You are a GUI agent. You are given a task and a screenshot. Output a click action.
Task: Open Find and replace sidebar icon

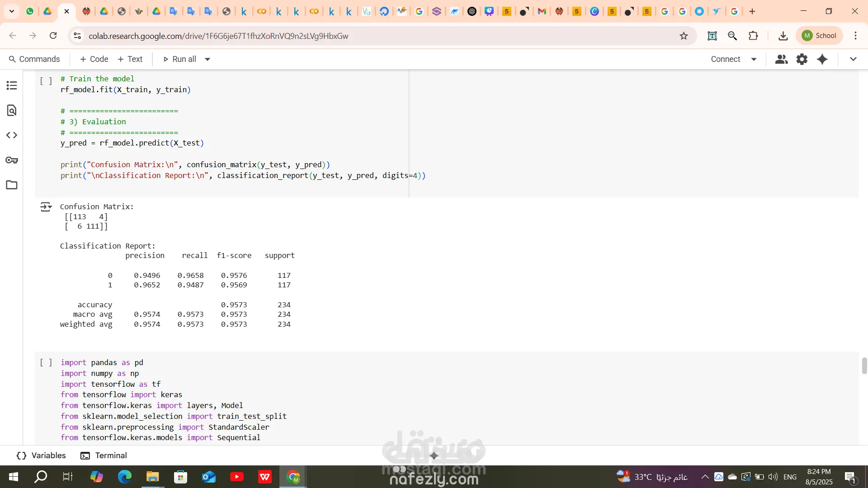[12, 110]
